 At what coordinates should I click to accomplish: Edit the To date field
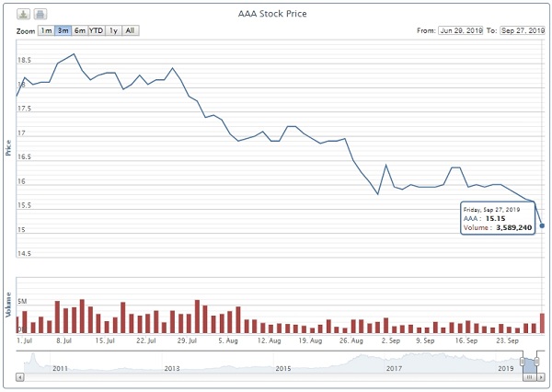pos(523,30)
